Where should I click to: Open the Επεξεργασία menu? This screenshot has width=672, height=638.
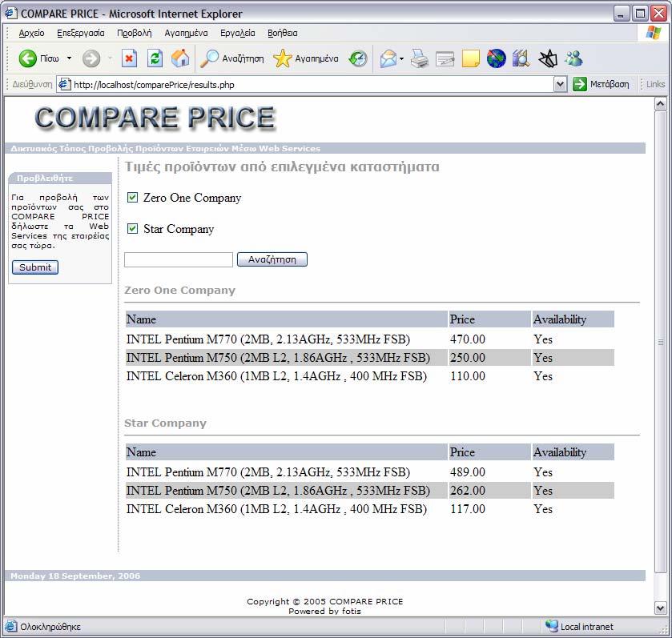click(x=81, y=33)
